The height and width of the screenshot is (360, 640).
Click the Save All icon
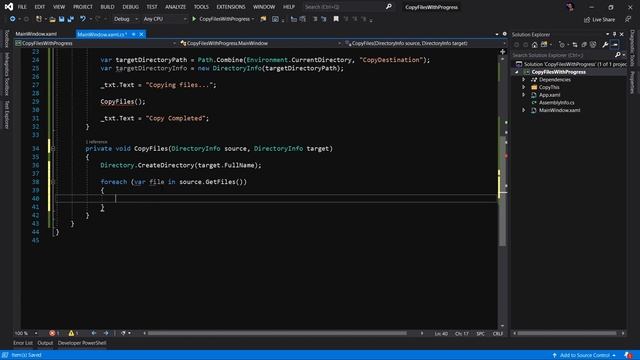71,19
